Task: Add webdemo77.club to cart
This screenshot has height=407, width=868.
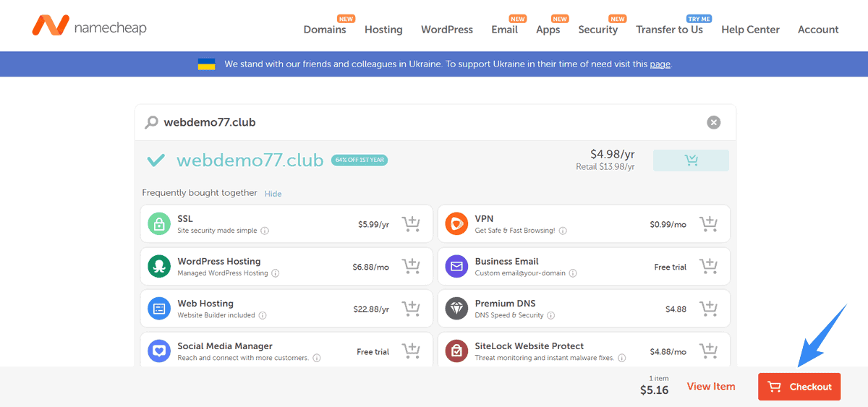Action: (691, 160)
